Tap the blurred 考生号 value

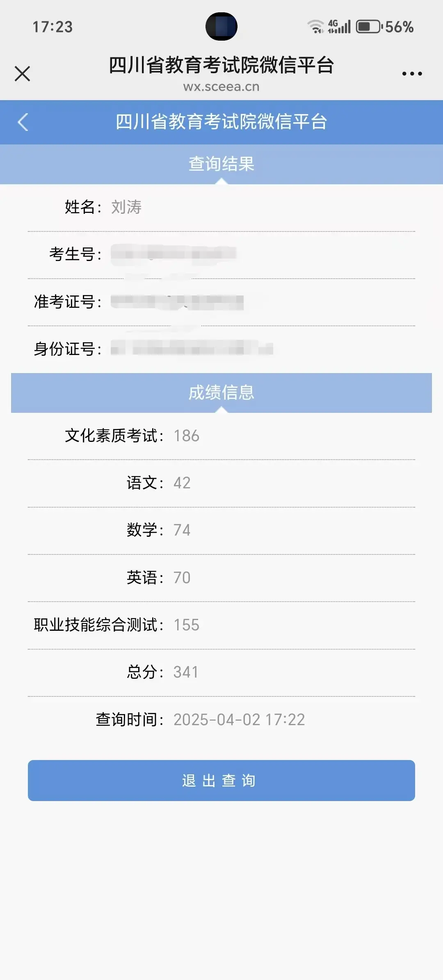click(x=173, y=254)
